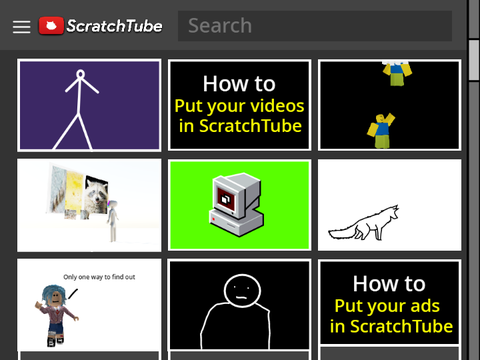Image resolution: width=480 pixels, height=360 pixels.
Task: Open the hamburger menu
Action: (21, 27)
